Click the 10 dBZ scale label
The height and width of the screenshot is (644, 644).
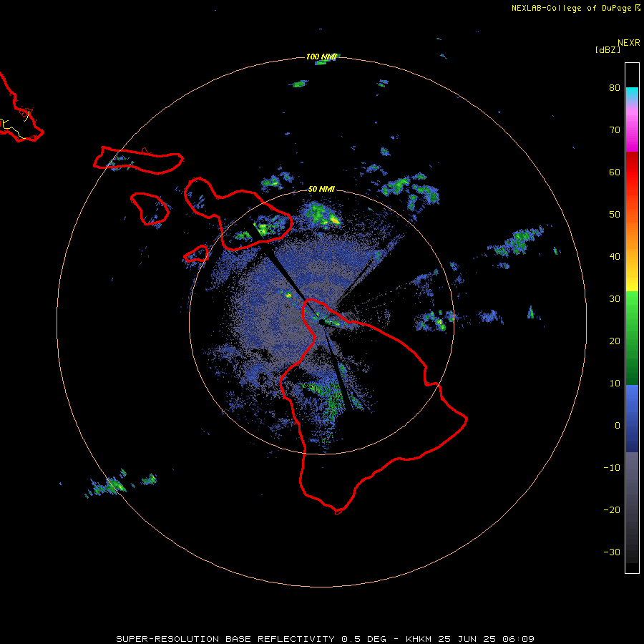point(615,384)
